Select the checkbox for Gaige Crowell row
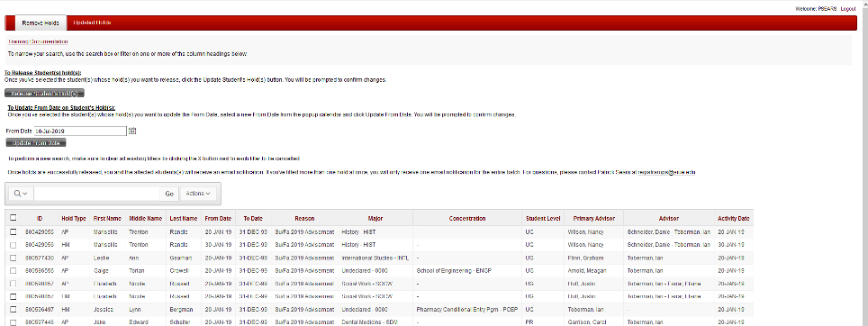The image size is (868, 326). (14, 271)
